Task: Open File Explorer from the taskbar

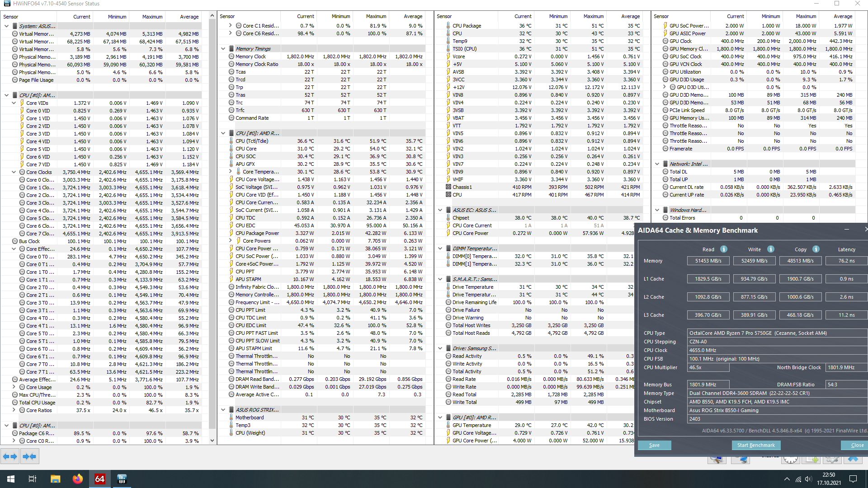Action: pyautogui.click(x=55, y=479)
